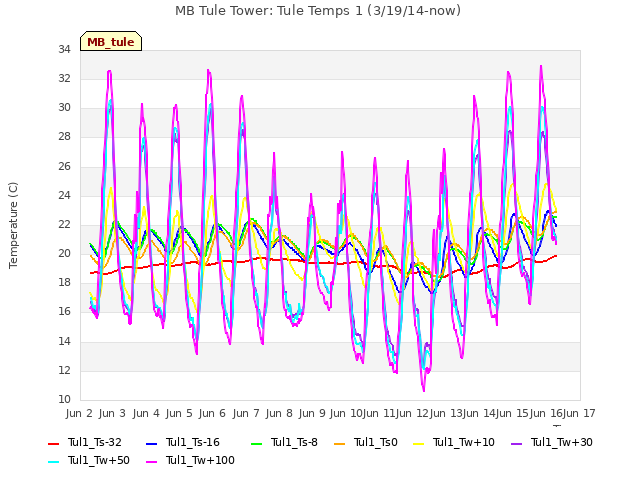This screenshot has height=480, width=640.
Task: Click the 34 y-axis tick label
Action: (64, 49)
